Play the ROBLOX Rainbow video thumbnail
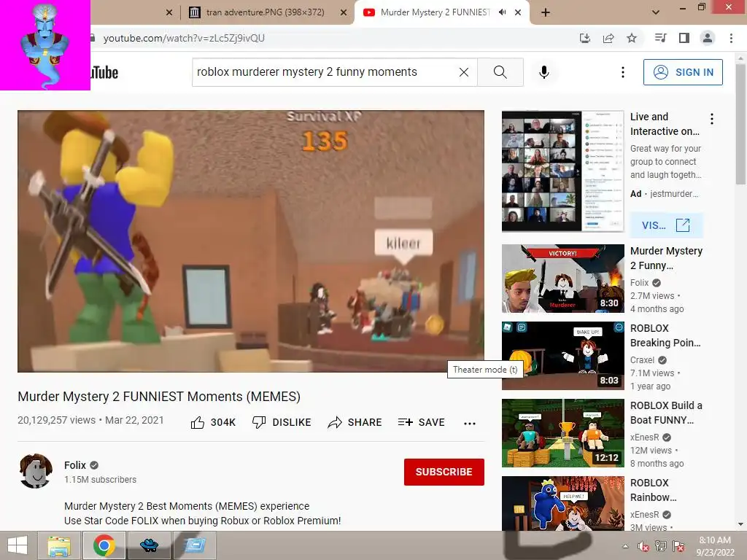Image resolution: width=747 pixels, height=560 pixels. point(562,503)
